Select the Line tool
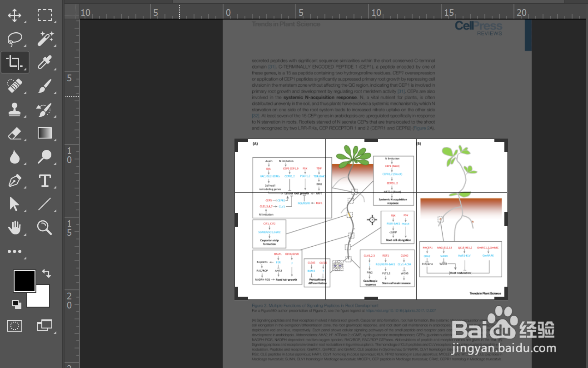588x368 pixels. pos(45,204)
